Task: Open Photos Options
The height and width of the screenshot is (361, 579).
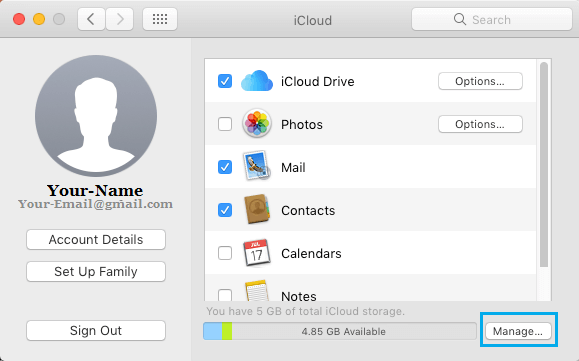Action: coord(480,124)
